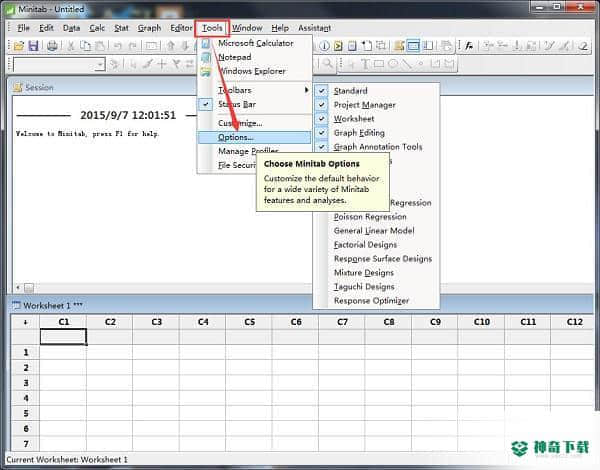This screenshot has width=600, height=470.
Task: Click the C12 column header
Action: 574,322
